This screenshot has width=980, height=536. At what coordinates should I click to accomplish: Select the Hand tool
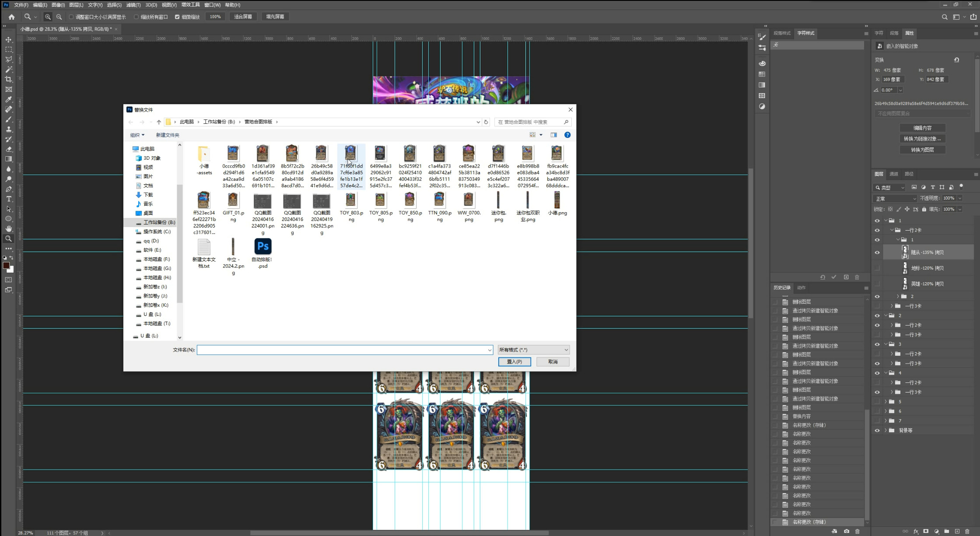(8, 229)
